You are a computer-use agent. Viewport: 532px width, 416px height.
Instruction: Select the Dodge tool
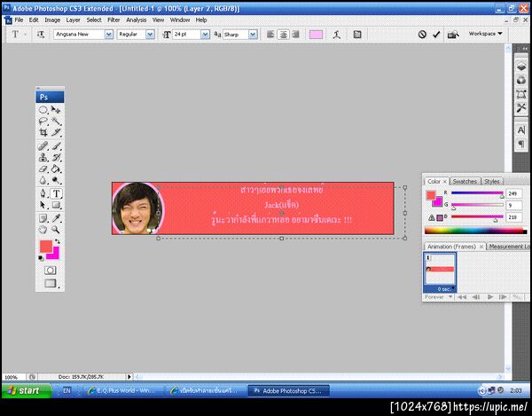[x=56, y=180]
